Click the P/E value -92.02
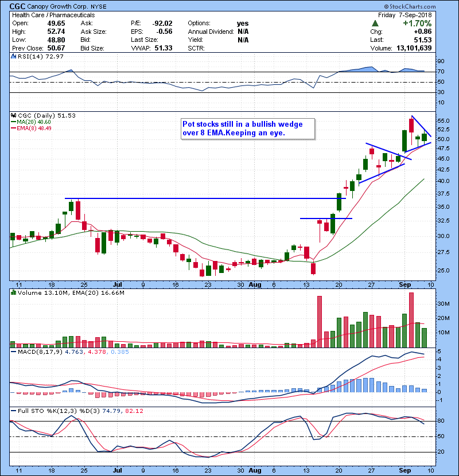This screenshot has height=476, width=459. click(162, 24)
